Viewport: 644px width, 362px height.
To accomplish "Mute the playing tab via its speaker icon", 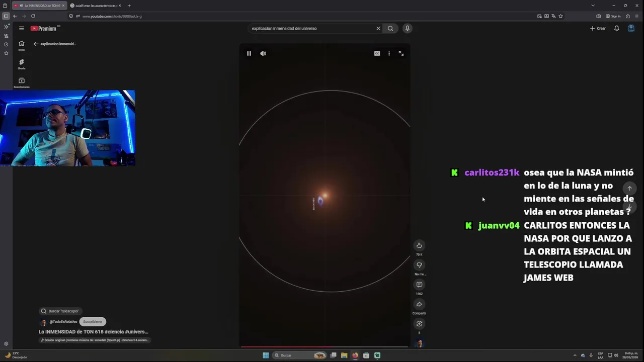I will [21, 6].
